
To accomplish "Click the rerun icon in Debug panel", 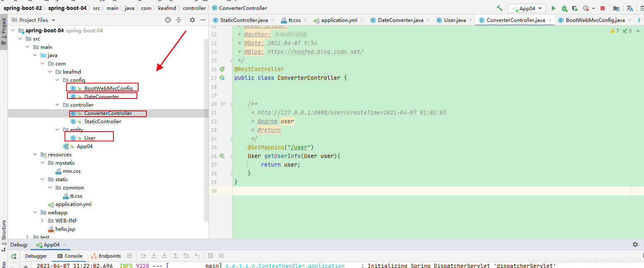I will tap(14, 256).
